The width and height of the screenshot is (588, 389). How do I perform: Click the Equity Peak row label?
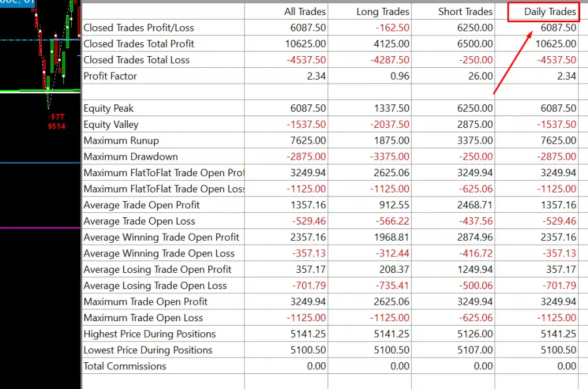pos(106,108)
